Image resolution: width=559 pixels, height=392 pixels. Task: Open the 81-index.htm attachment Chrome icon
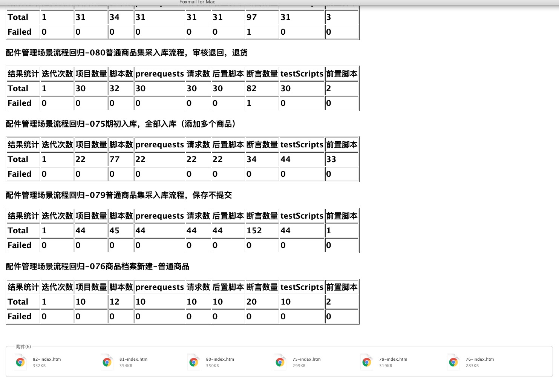point(107,362)
